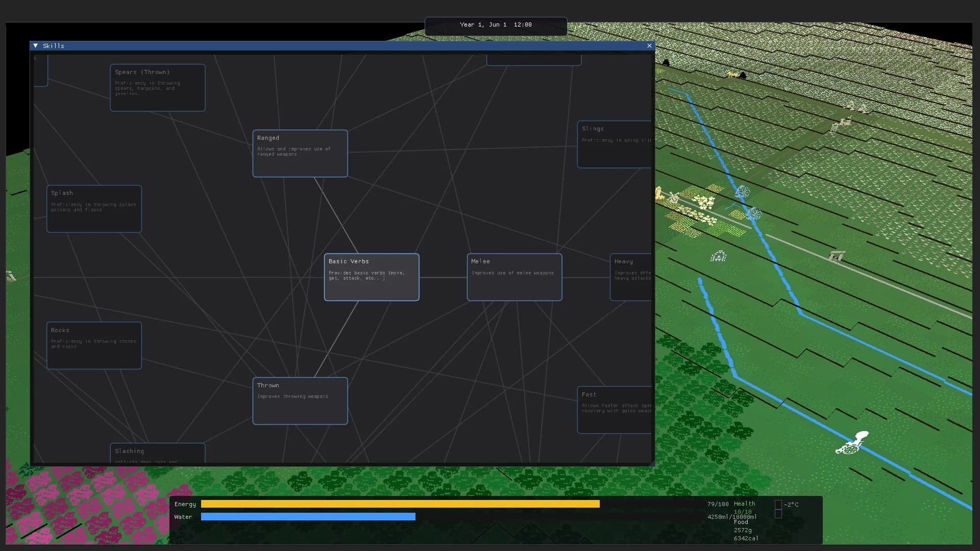Click the Slashing skill node

(158, 453)
